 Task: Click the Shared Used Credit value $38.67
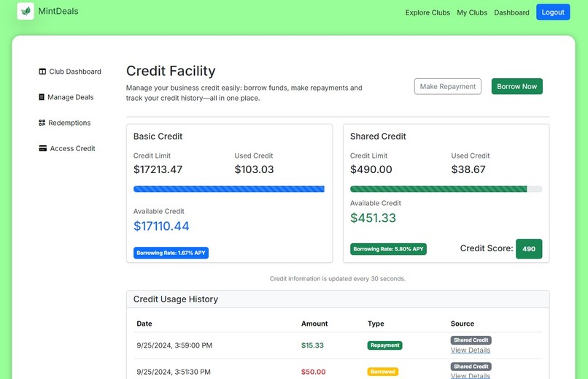[x=468, y=169]
